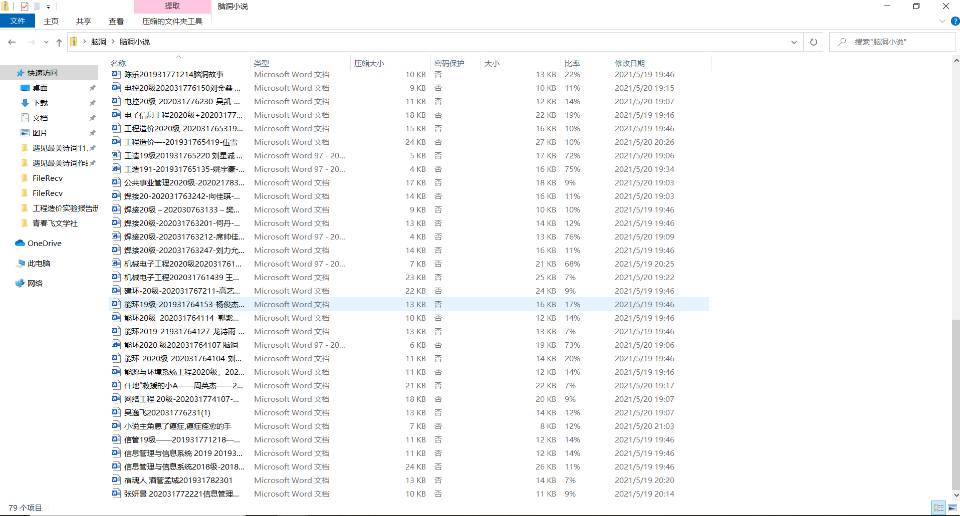Open the recent locations dropdown arrow
Viewport: 960px width, 516px height.
click(46, 42)
